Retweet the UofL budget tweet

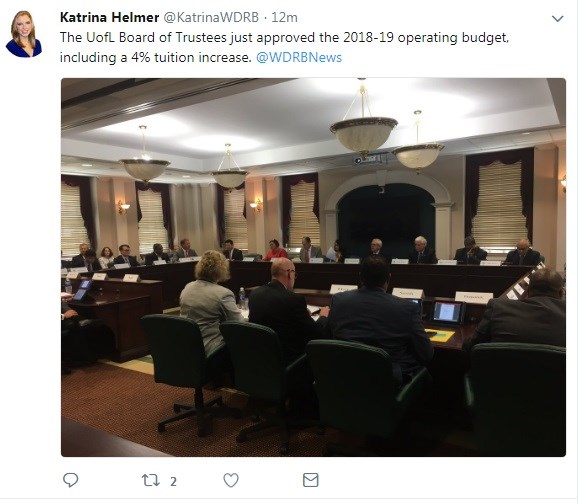151,480
